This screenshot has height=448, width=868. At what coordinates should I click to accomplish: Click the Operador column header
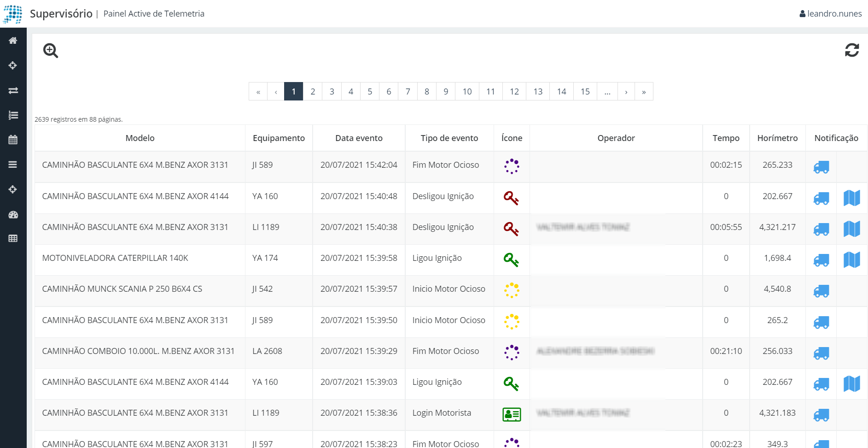point(616,138)
